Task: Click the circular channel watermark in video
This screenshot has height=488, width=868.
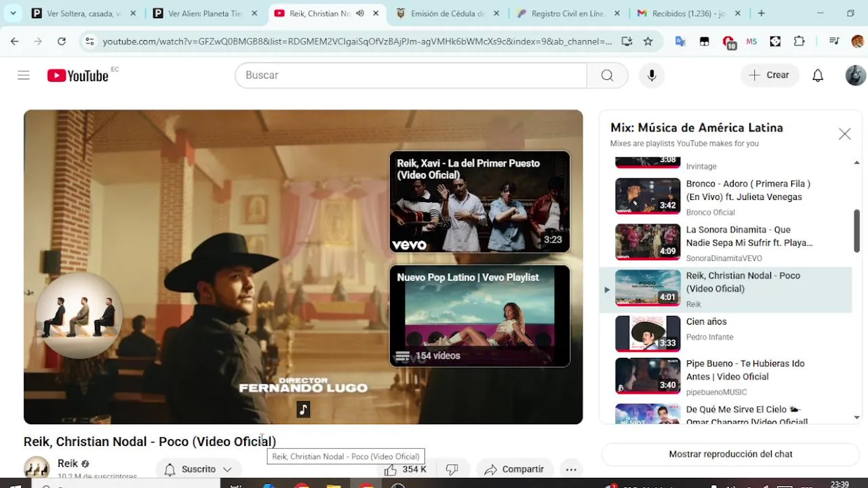Action: (x=79, y=316)
